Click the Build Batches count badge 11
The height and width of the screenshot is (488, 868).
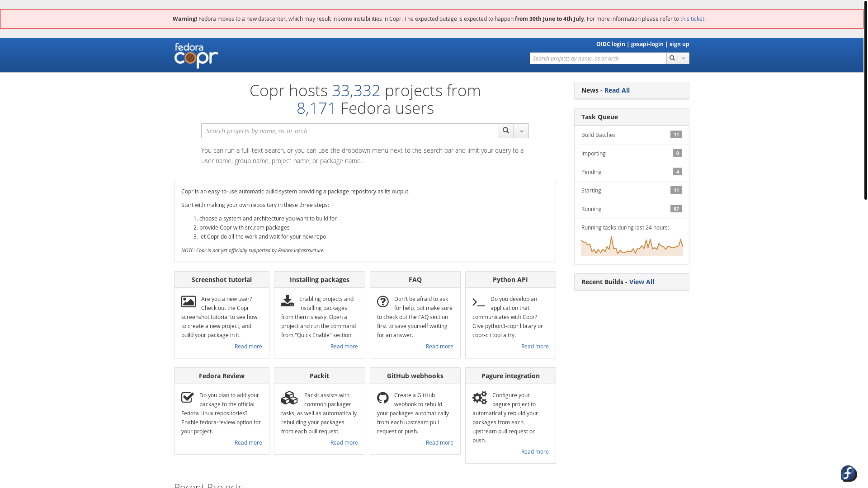(676, 135)
